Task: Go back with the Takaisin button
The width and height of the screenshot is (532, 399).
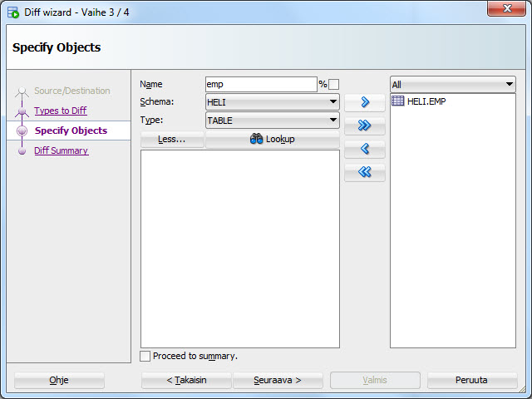Action: 186,380
